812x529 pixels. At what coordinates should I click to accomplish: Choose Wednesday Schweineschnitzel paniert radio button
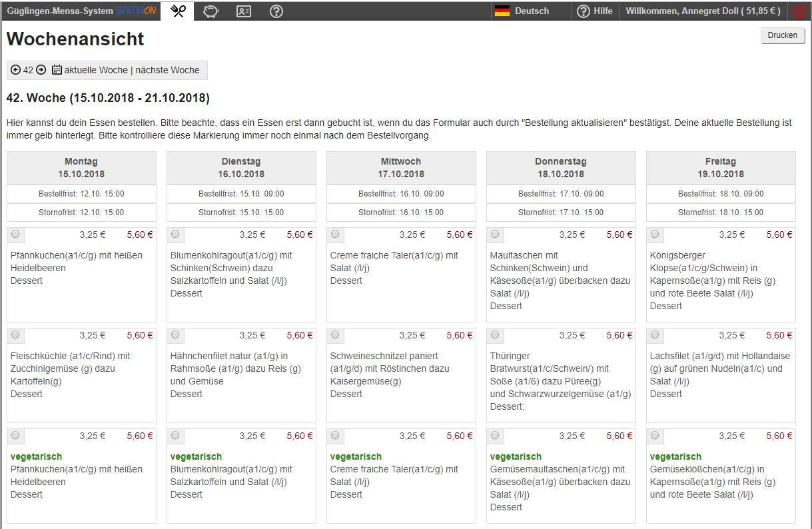(x=335, y=334)
